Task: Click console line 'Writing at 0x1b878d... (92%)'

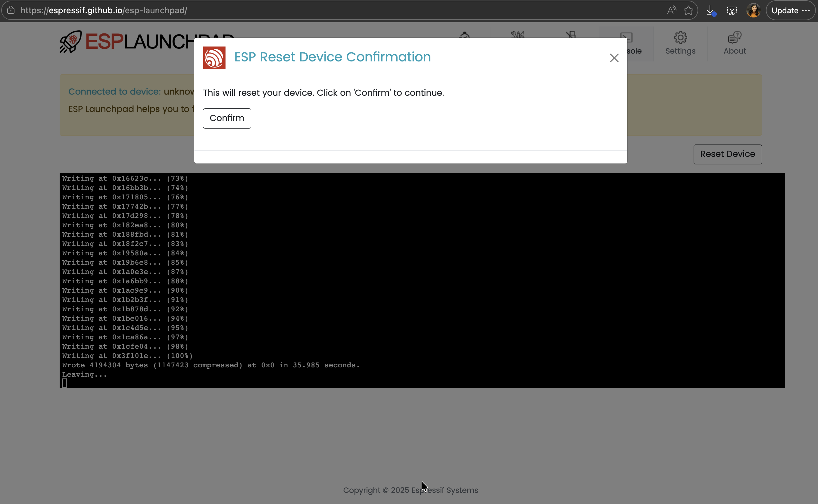Action: coord(125,309)
